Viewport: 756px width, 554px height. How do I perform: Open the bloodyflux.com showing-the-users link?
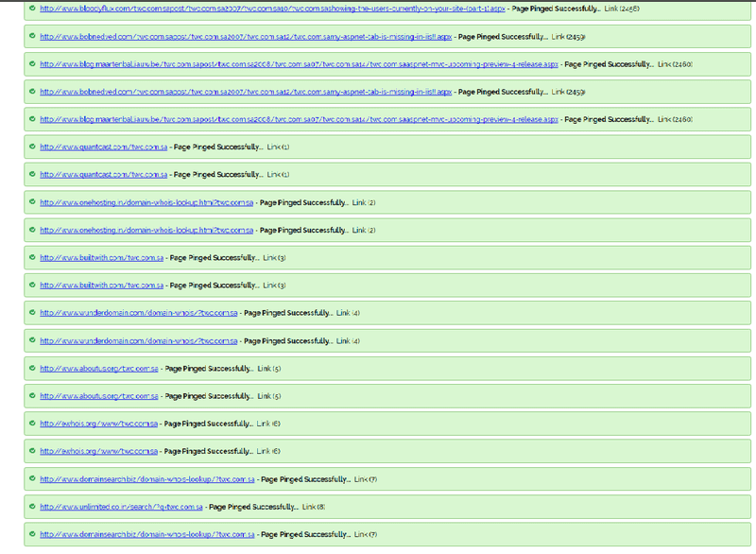[x=272, y=9]
